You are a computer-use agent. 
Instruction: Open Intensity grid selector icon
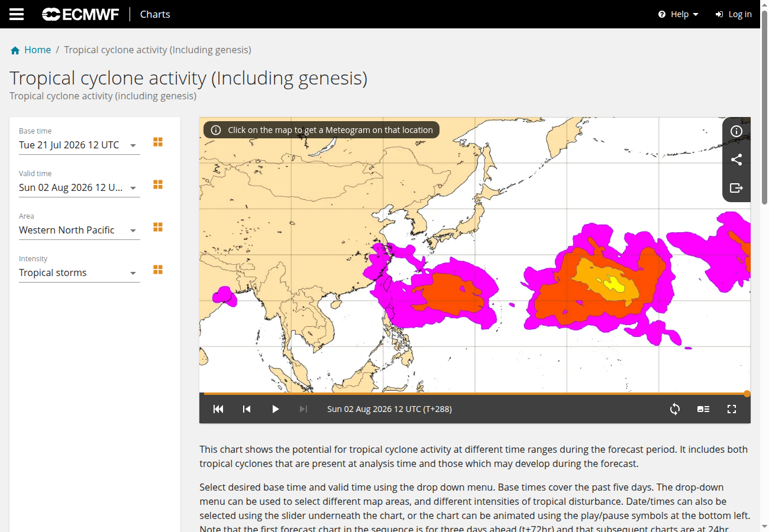[x=158, y=270]
